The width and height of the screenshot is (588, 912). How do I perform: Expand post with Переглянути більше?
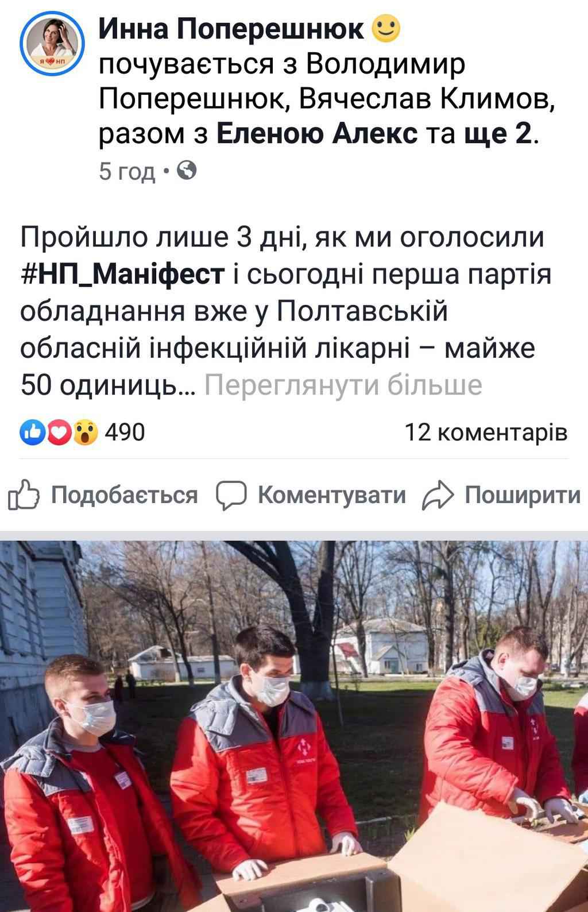[x=343, y=385]
